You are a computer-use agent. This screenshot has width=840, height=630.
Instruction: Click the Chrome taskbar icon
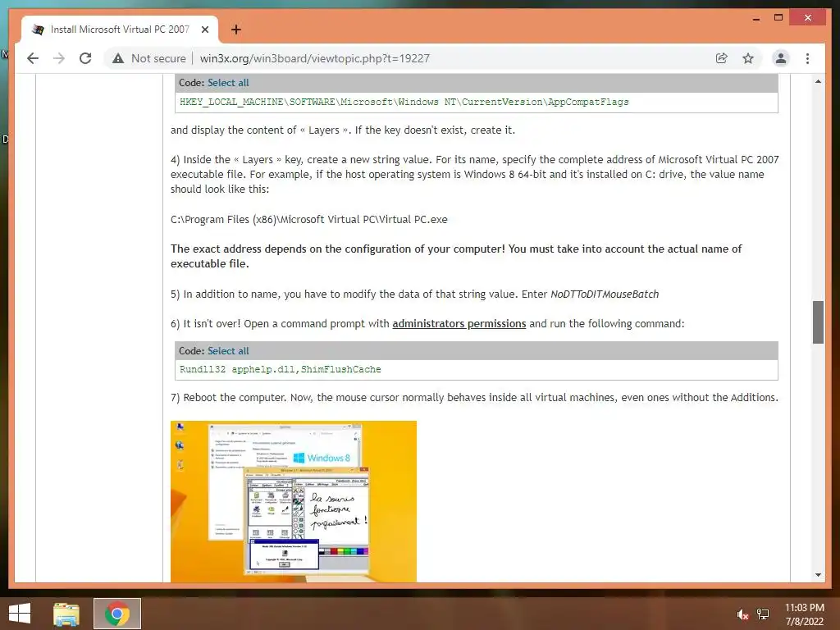click(117, 614)
